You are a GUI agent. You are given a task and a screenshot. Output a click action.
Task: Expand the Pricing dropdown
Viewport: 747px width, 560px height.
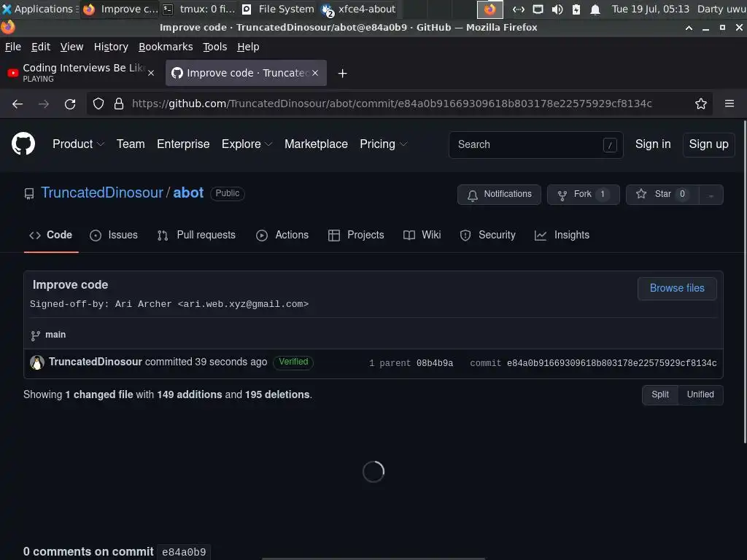click(384, 144)
